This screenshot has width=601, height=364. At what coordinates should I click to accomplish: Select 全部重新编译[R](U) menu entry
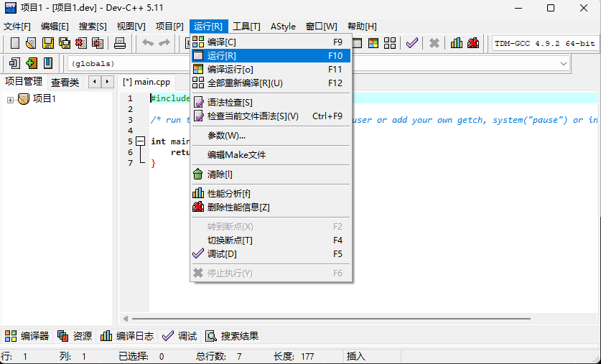(x=271, y=83)
